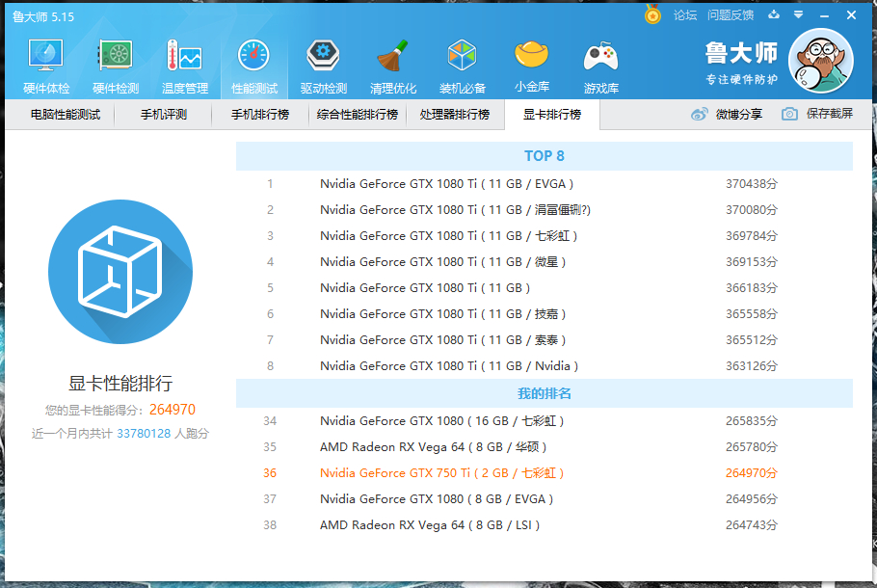Screen dimensions: 877x588
Task: Open 游戏库 gamepad icon
Action: click(x=601, y=66)
